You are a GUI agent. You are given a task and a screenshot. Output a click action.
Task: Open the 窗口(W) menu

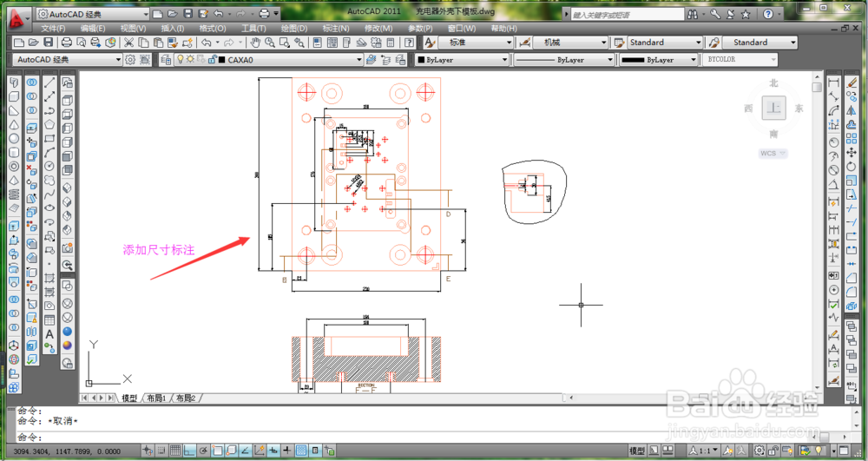click(x=462, y=29)
